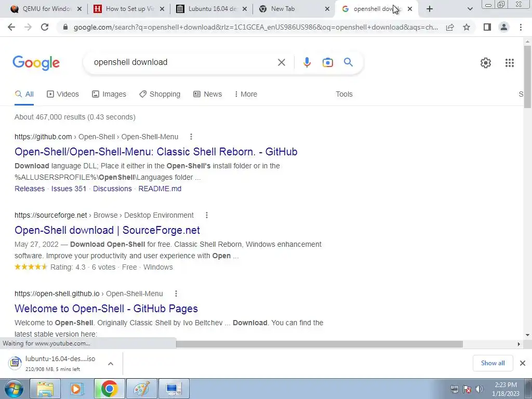Open Welcome to Open-Shell GitHub Pages result
The image size is (532, 399).
click(106, 309)
